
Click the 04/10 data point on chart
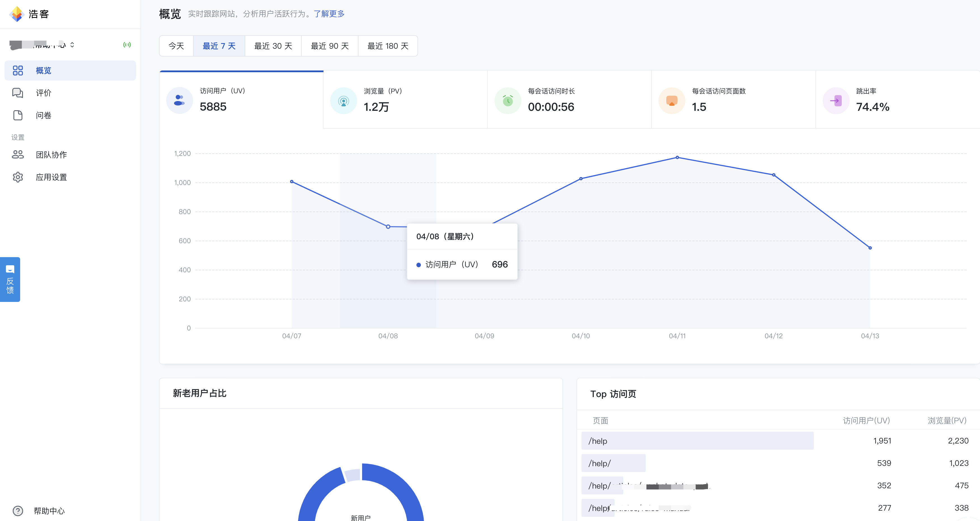tap(581, 179)
